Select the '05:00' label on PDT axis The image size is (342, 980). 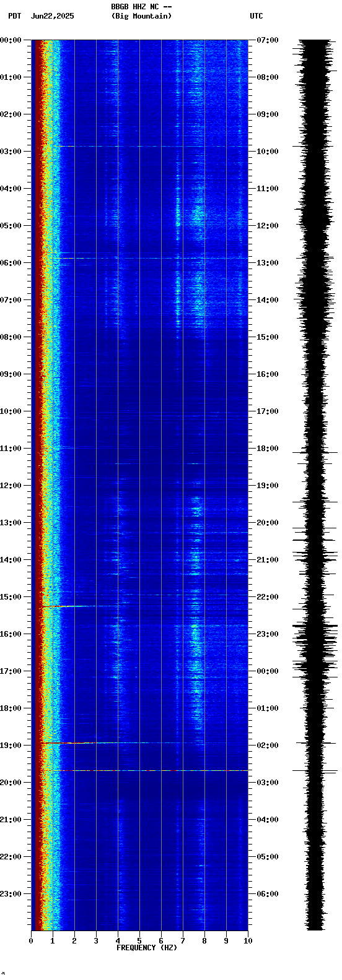tap(11, 226)
